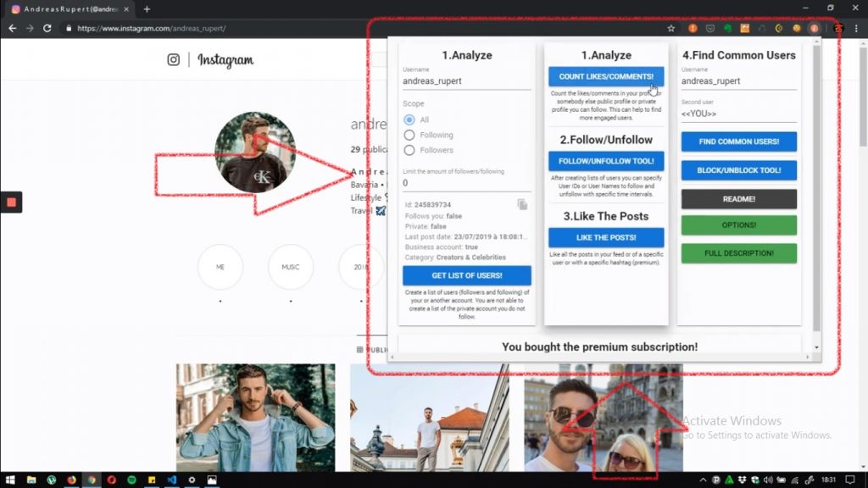Click the COUNT LIKES/COMMENTS button

point(605,76)
